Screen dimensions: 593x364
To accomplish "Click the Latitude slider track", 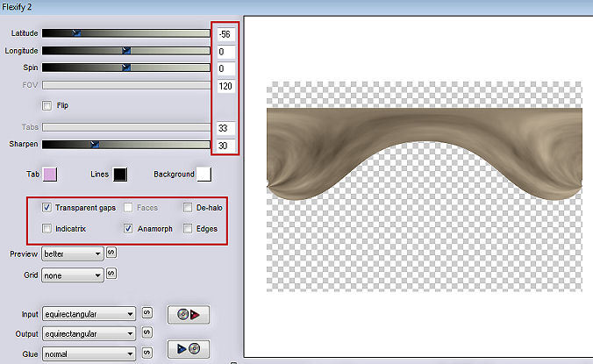I will click(x=126, y=33).
